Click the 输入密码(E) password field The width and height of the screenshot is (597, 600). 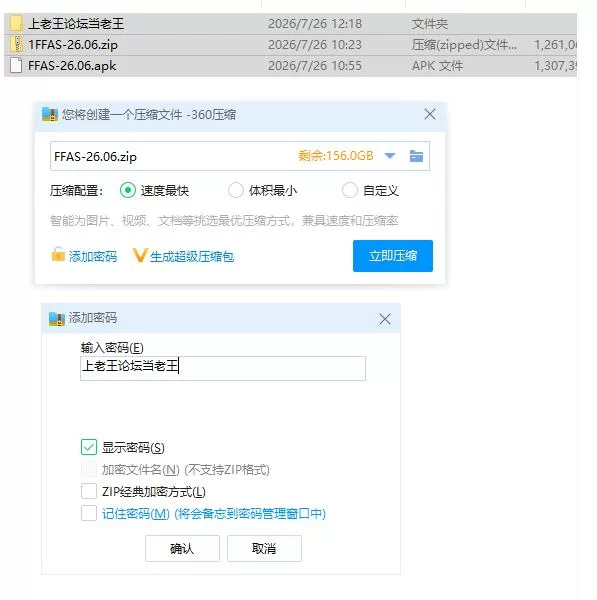tap(223, 368)
